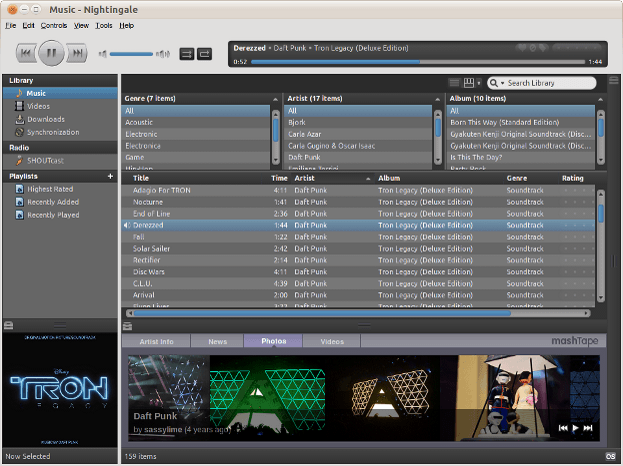Click the loud speaker icon beside the volume slider
The image size is (623, 466).
click(x=163, y=54)
